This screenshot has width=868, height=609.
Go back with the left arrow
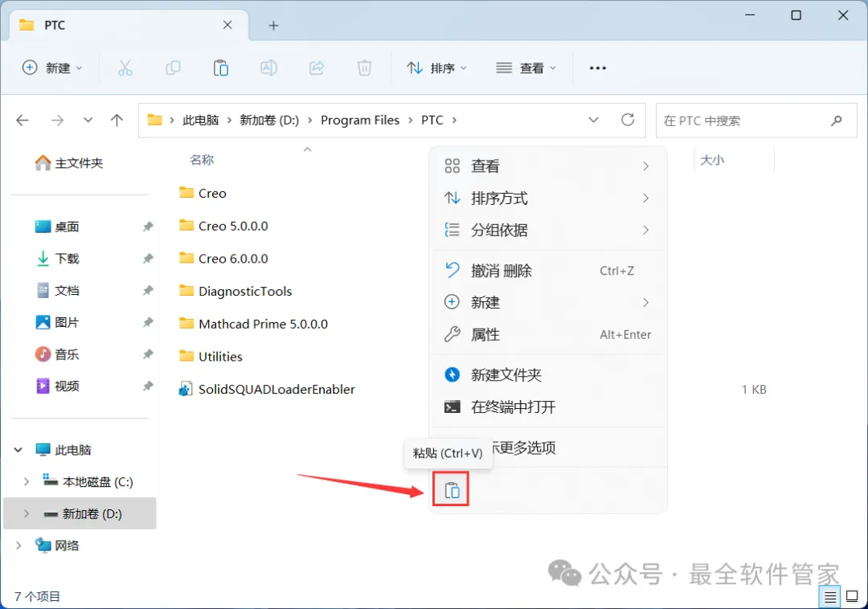coord(23,121)
